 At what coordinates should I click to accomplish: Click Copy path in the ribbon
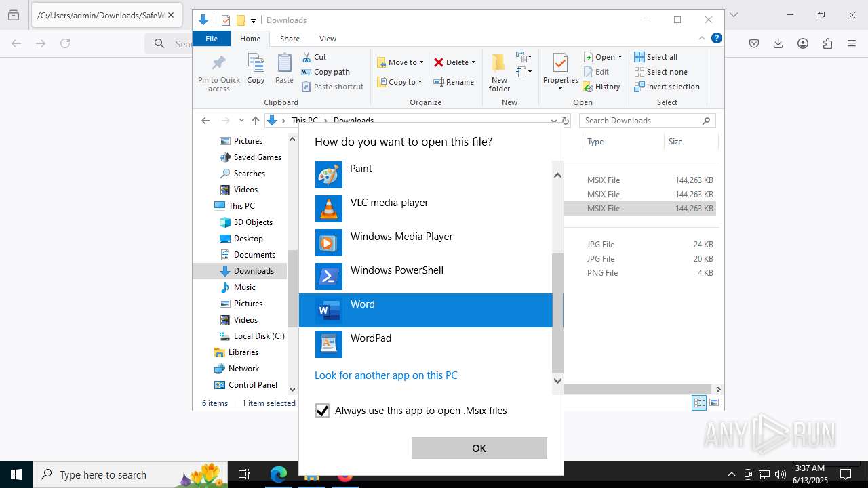click(325, 72)
